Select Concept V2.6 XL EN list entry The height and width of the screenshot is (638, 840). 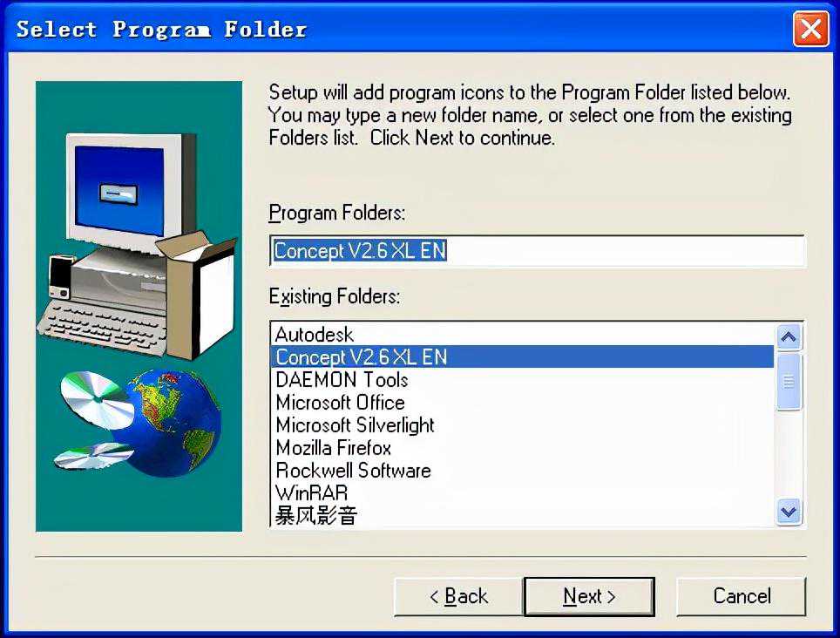tap(522, 357)
